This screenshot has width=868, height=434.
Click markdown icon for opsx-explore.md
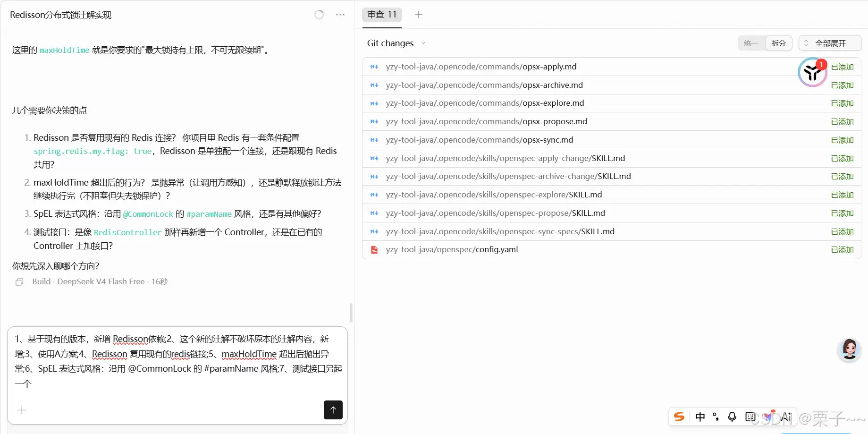(x=374, y=103)
